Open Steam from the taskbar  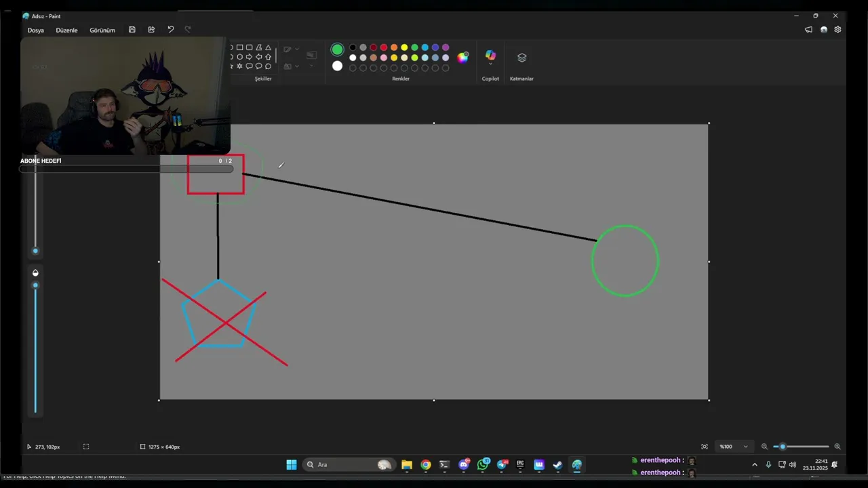[x=557, y=465]
